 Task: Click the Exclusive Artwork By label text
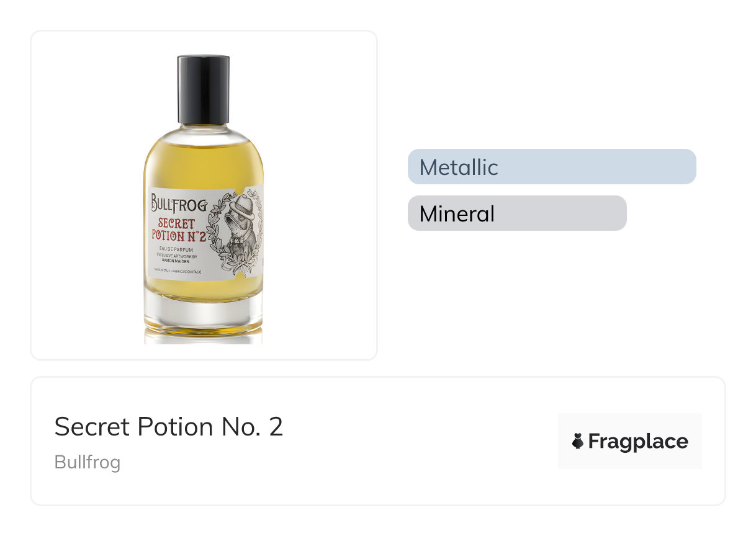point(178,256)
